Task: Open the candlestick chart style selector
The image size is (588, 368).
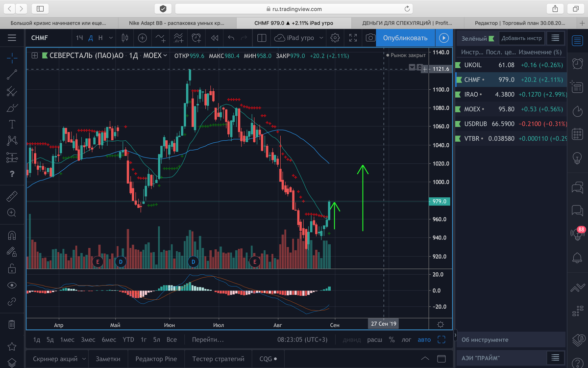Action: click(x=124, y=38)
